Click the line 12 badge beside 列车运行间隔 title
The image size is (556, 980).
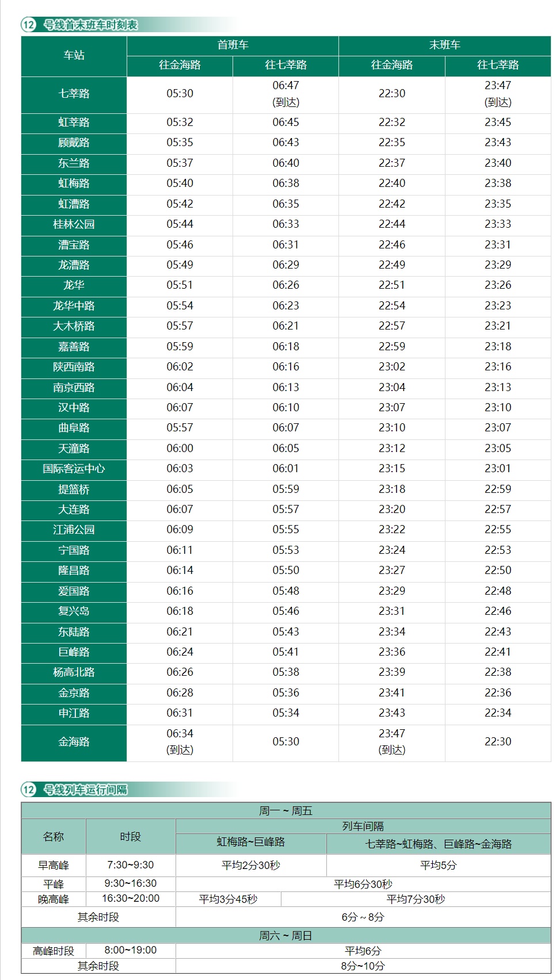(x=28, y=789)
